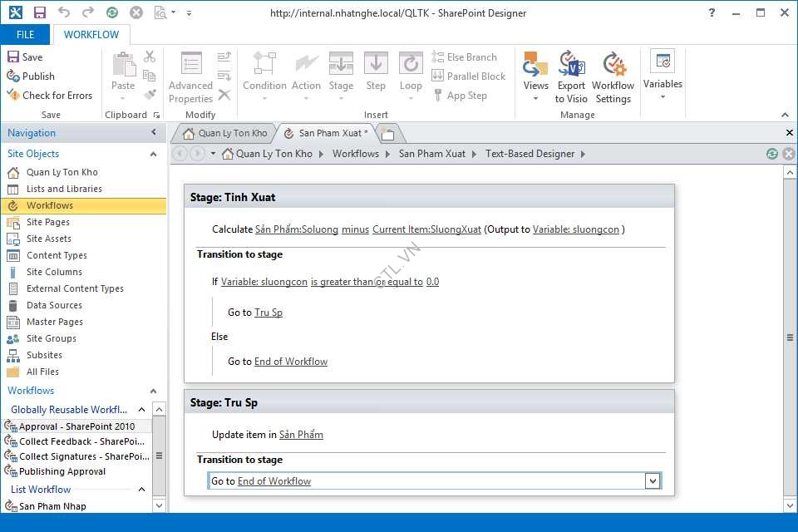Open the new tab folder icon
Viewport: 798px width, 532px height.
click(x=387, y=134)
